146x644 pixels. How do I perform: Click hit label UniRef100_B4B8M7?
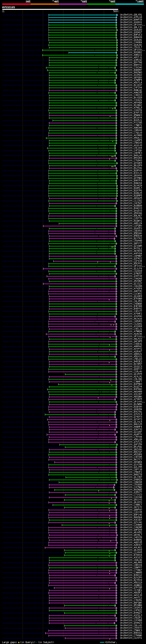click(x=131, y=70)
